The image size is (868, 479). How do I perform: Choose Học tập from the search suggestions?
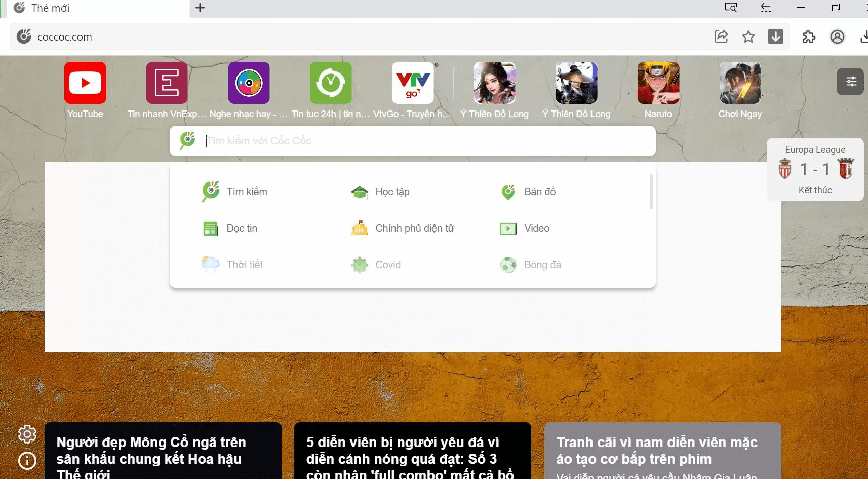tap(380, 192)
